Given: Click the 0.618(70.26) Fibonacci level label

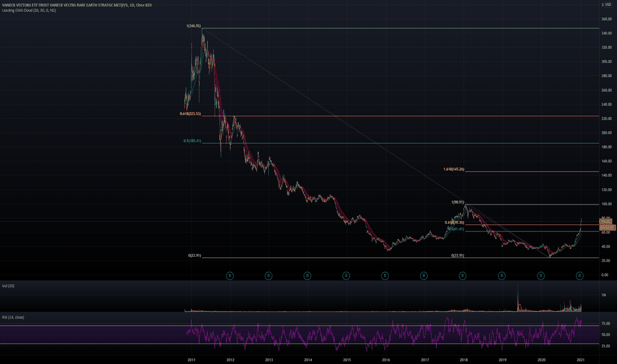Looking at the screenshot, I should pos(455,222).
